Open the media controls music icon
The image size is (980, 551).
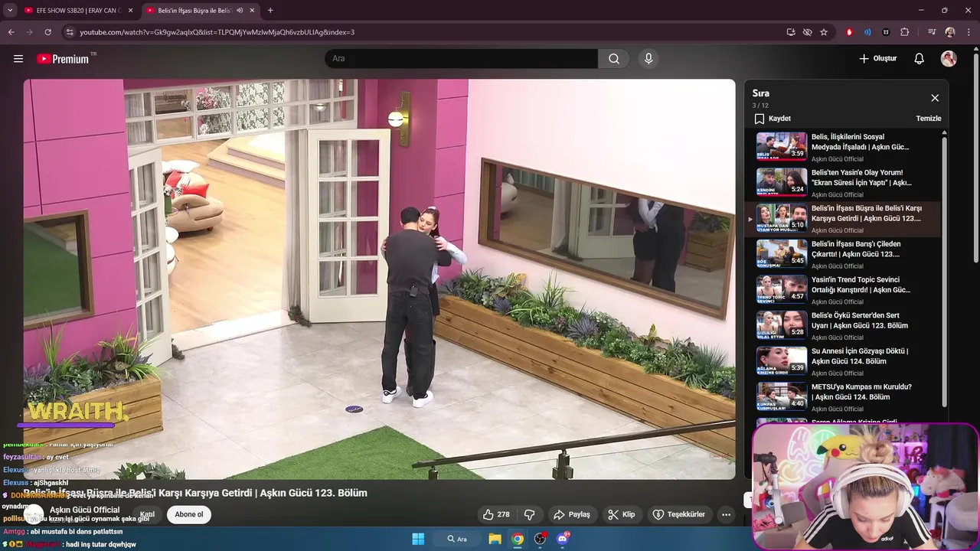coord(932,32)
